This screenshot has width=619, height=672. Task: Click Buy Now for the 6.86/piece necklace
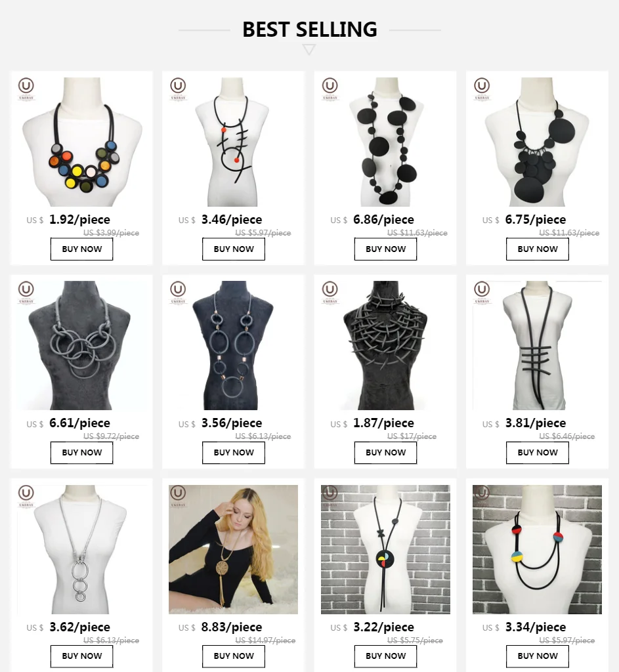click(x=385, y=249)
